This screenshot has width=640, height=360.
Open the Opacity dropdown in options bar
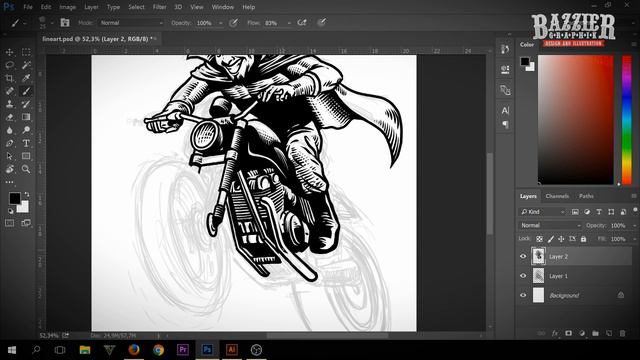point(220,23)
